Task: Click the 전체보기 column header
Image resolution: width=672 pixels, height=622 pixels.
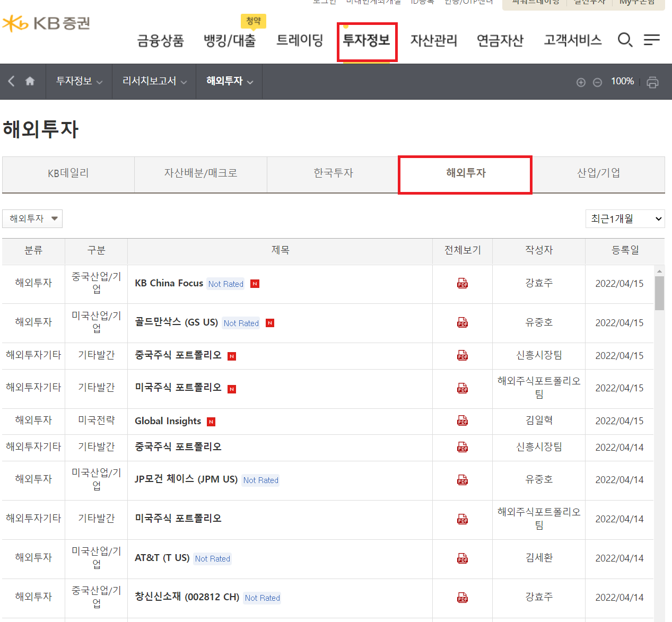Action: tap(462, 250)
